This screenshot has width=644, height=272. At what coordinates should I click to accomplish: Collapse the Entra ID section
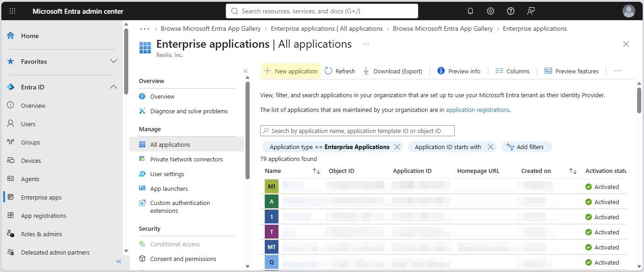pyautogui.click(x=114, y=87)
